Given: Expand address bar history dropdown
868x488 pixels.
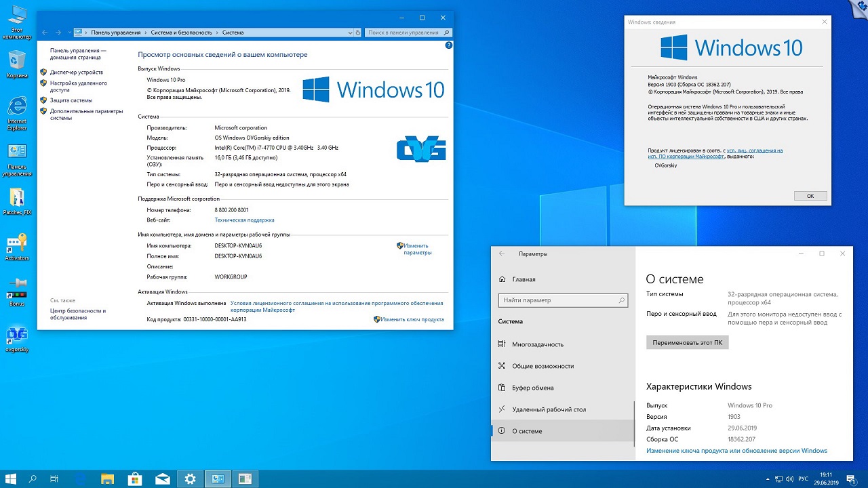Looking at the screenshot, I should coord(351,33).
